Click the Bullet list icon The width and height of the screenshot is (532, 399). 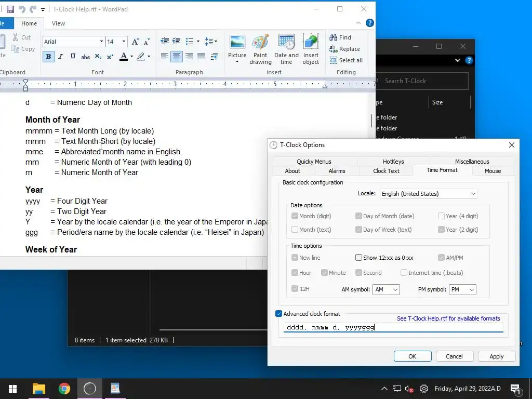(190, 42)
